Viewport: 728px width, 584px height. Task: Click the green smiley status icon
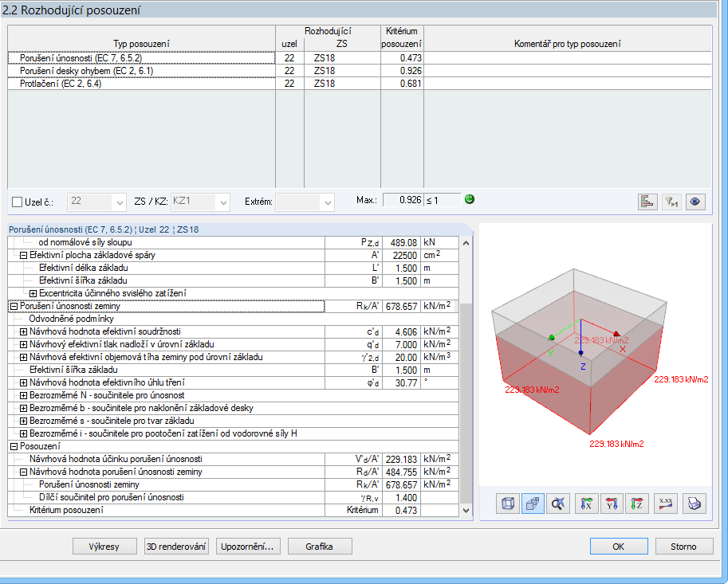coord(469,199)
